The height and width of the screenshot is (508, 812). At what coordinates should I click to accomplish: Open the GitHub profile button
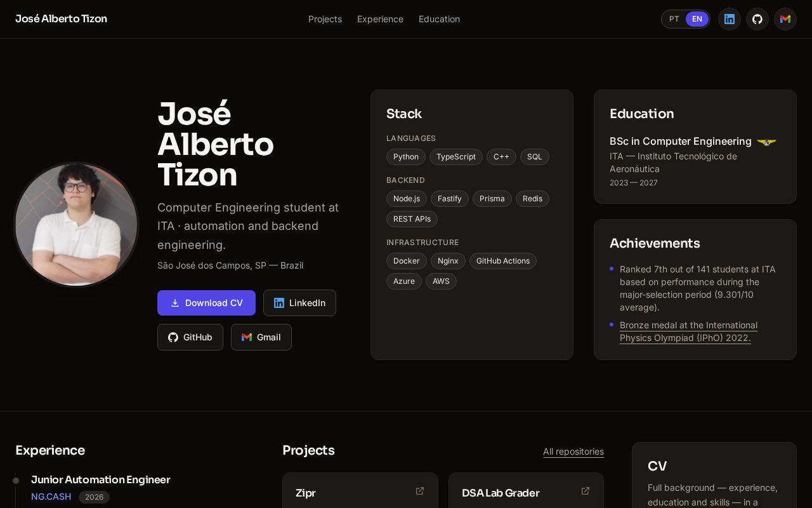(x=190, y=337)
